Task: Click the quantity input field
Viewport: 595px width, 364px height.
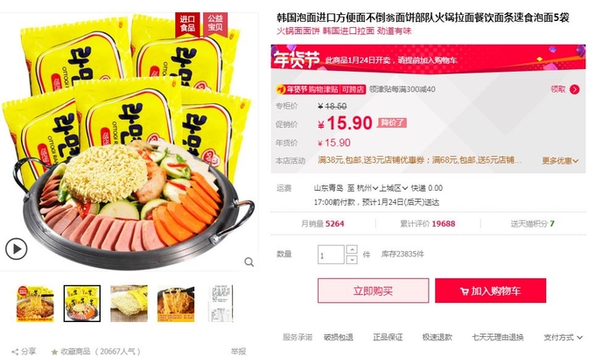Action: tap(331, 255)
